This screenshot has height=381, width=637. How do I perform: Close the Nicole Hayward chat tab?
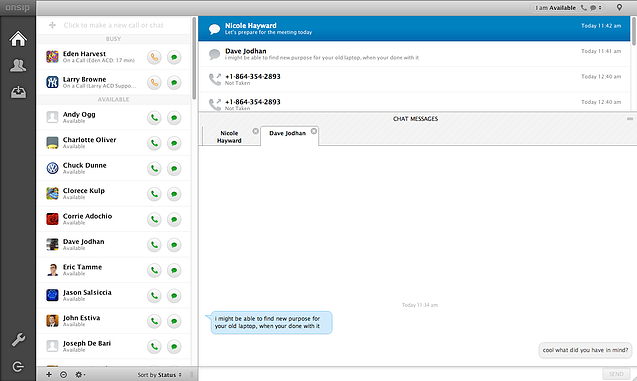coord(255,131)
